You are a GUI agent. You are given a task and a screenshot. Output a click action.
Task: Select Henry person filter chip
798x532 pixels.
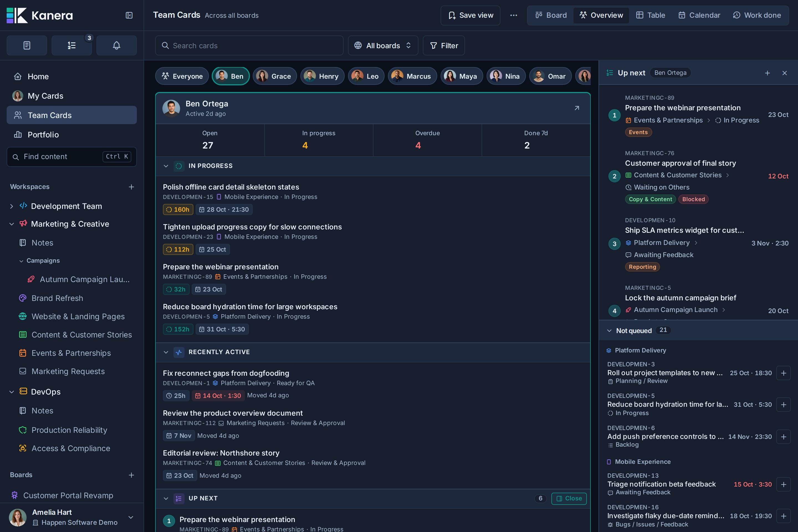pyautogui.click(x=322, y=76)
